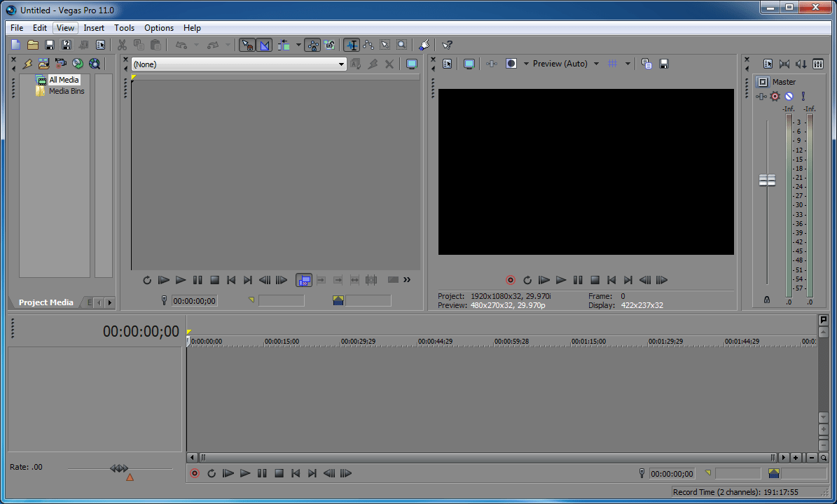This screenshot has width=837, height=504.
Task: Click Get Media from the Web icon
Action: tap(95, 64)
